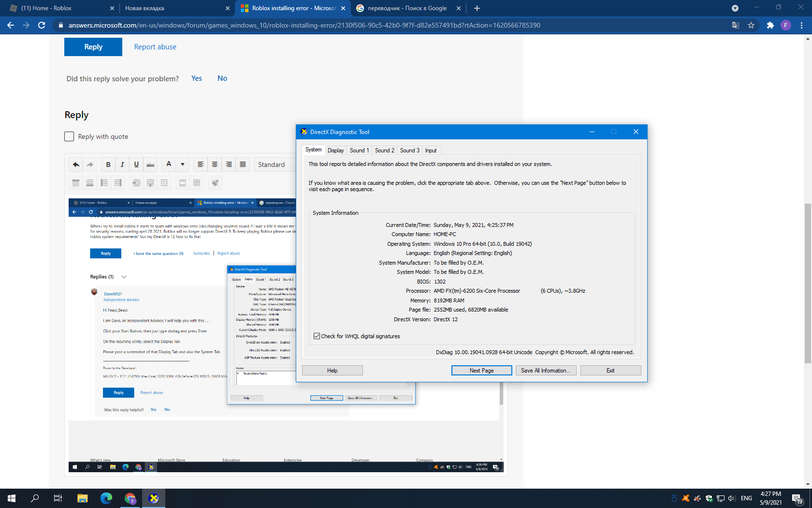
Task: Open Task View on the taskbar
Action: 58,498
